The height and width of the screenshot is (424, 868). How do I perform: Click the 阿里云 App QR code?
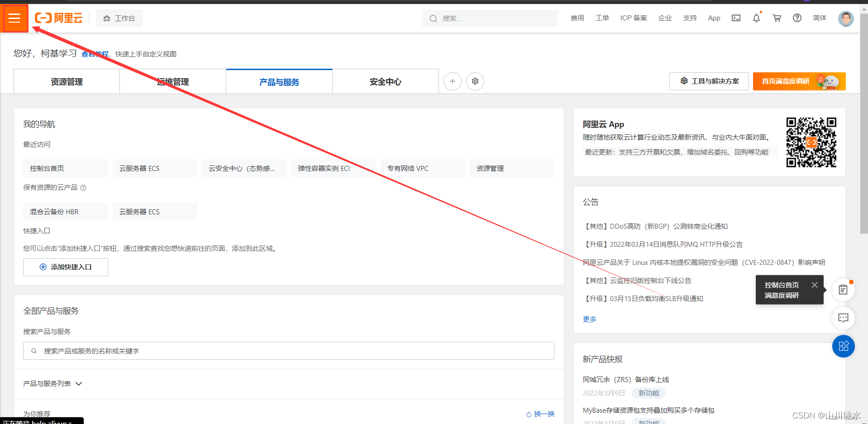tap(811, 142)
